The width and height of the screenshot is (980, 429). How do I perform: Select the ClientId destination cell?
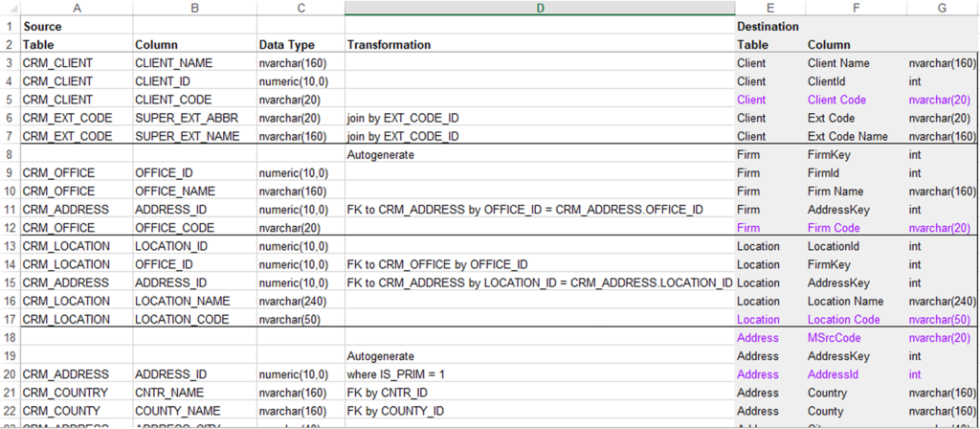(856, 81)
